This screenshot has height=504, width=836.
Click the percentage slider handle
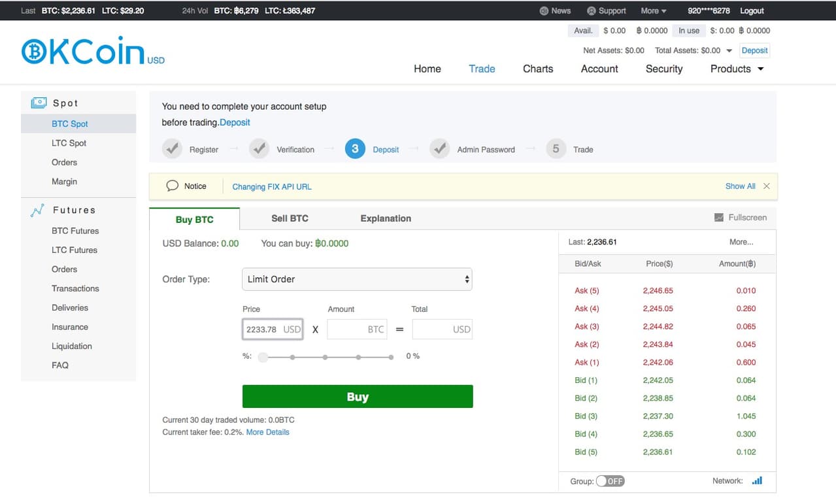point(263,357)
